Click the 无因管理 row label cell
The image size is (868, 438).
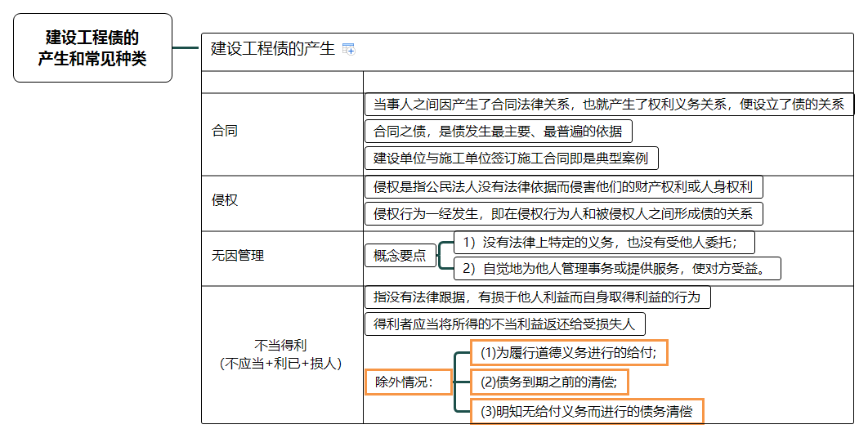[238, 256]
